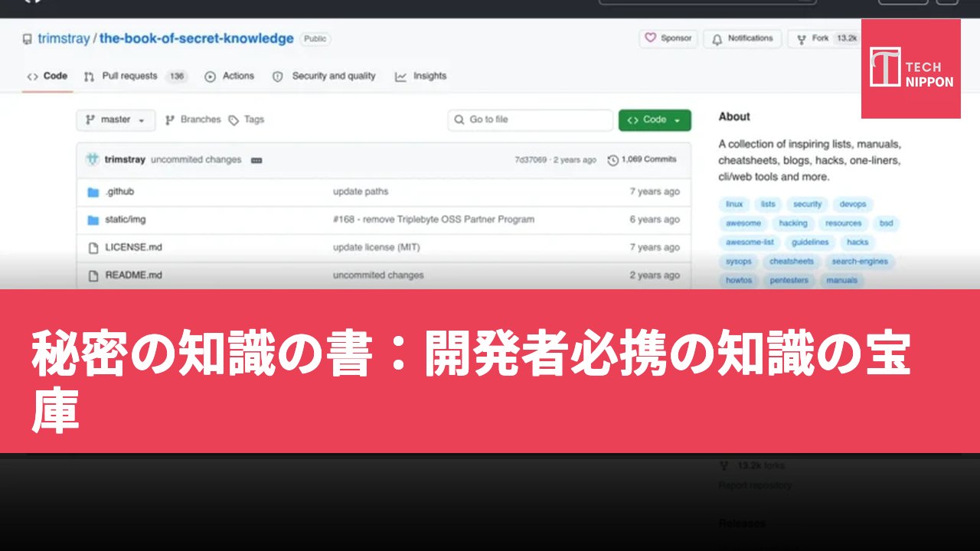Open the README.md file name
The image size is (980, 551).
point(134,275)
